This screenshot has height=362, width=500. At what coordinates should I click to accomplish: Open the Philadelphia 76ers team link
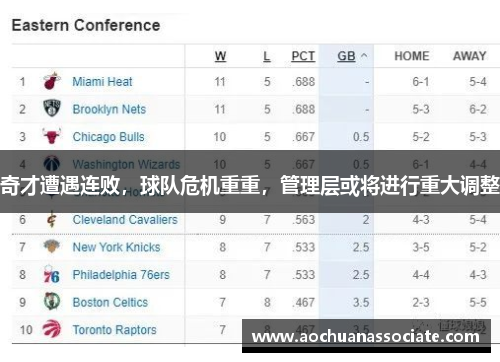tap(121, 275)
